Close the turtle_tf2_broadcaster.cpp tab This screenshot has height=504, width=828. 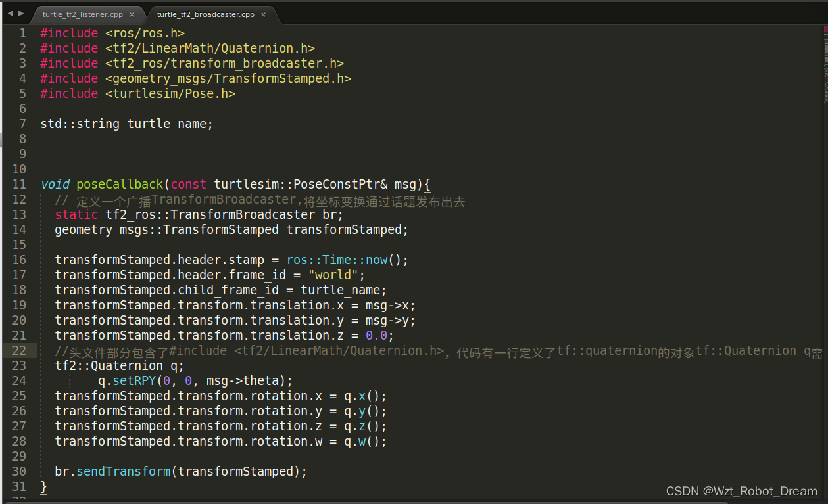point(263,12)
